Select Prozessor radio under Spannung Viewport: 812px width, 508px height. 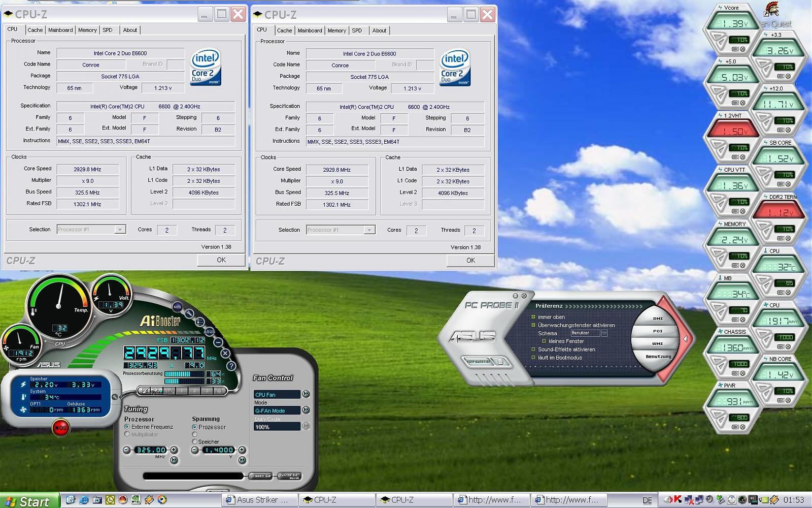tap(194, 427)
